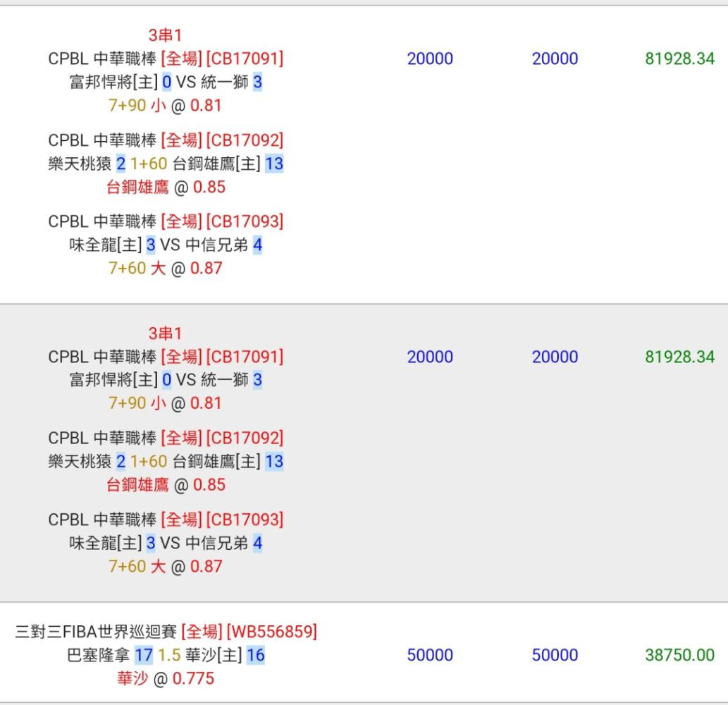Viewport: 728px width, 705px height.
Task: Click the 華沙 @ 0.775 selection line
Action: click(166, 678)
